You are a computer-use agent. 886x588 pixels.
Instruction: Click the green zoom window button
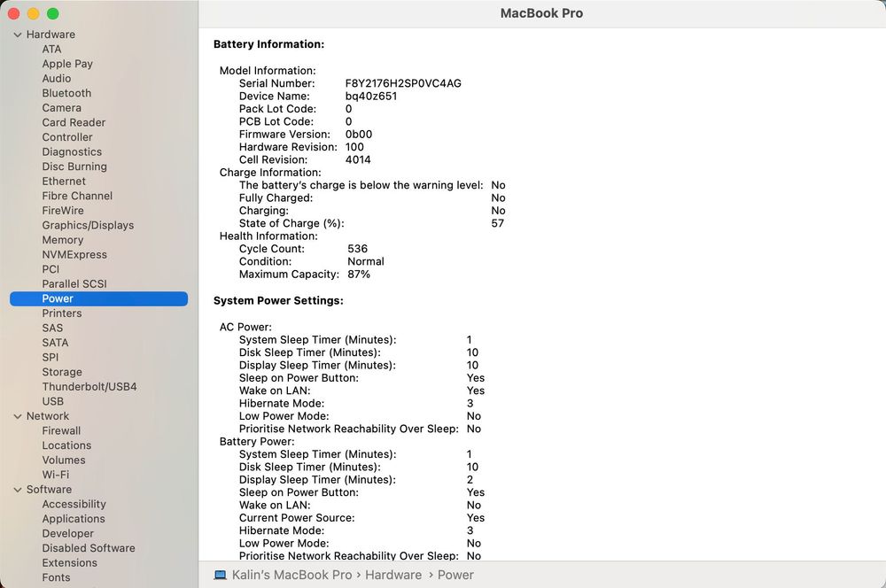(x=52, y=13)
